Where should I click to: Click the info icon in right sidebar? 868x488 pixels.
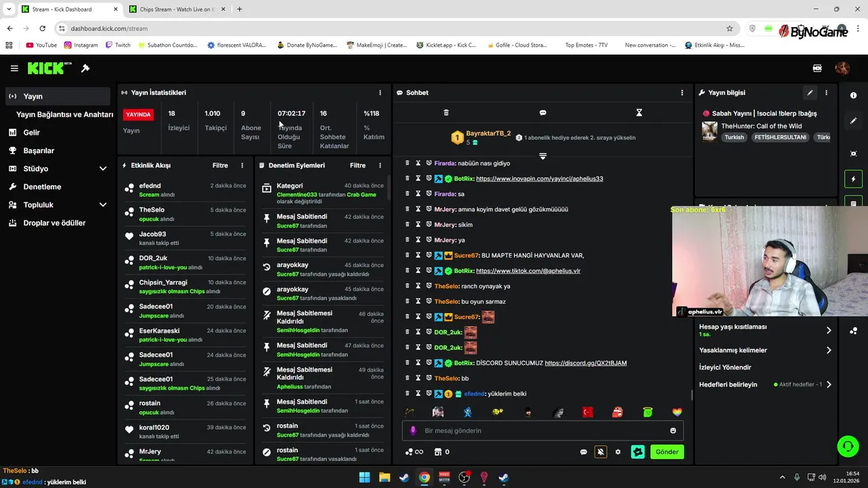(x=853, y=96)
